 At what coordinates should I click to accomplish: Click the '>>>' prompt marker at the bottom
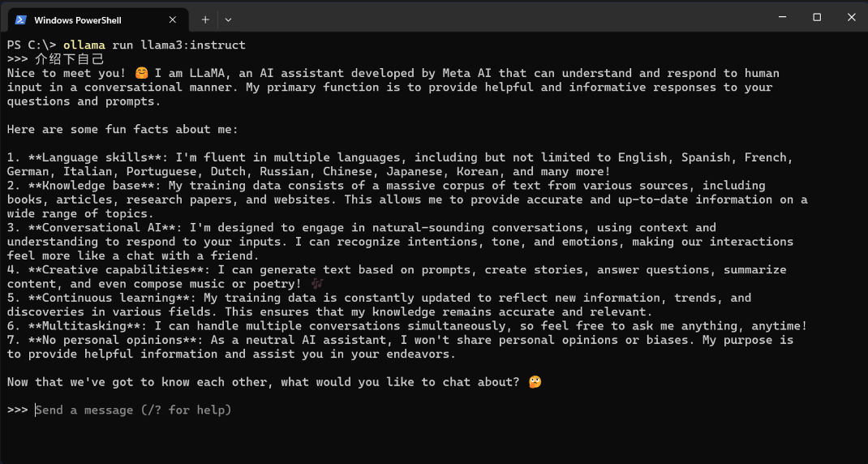[18, 410]
